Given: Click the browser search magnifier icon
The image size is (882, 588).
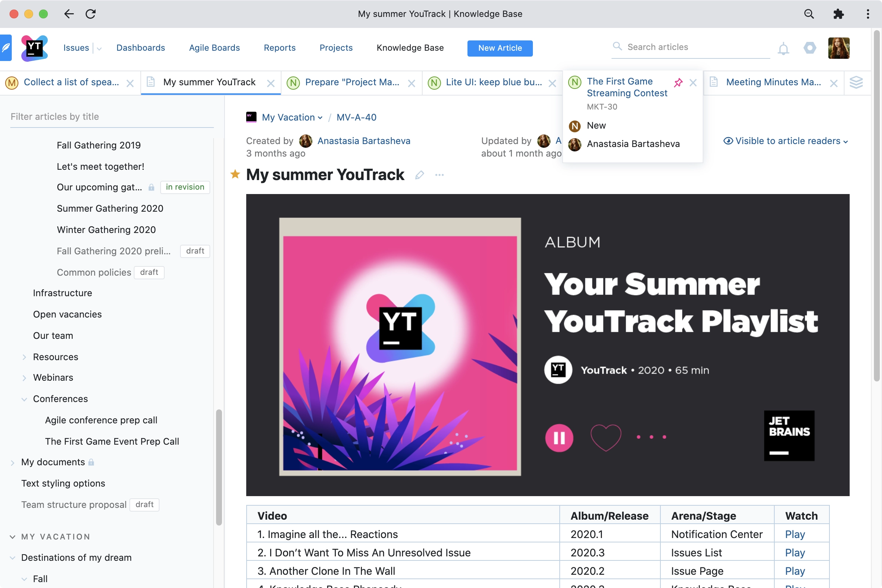Looking at the screenshot, I should 809,14.
